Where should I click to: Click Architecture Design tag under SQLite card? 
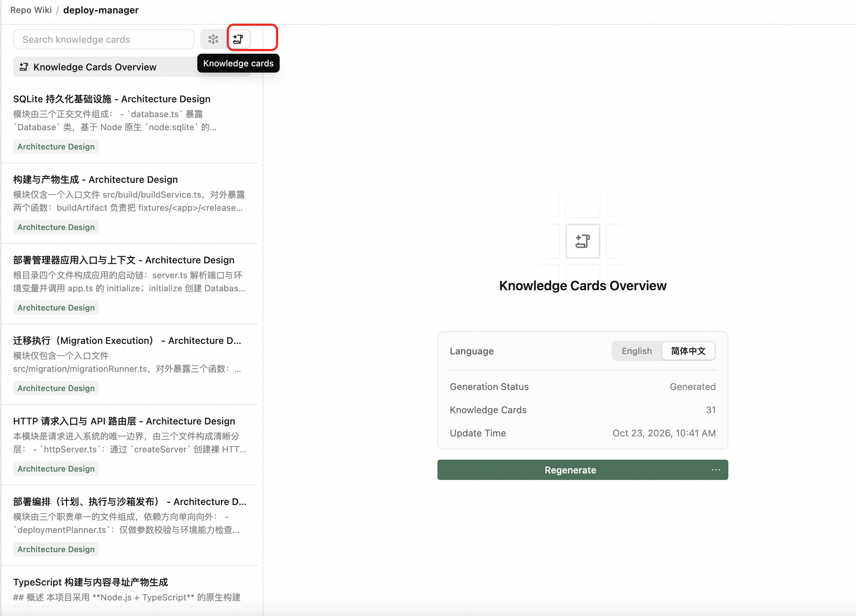tap(56, 147)
